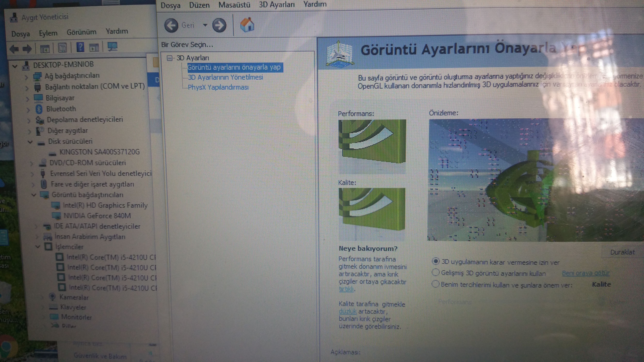Select KINGSTON SA400S37120G disk entry

coord(100,152)
